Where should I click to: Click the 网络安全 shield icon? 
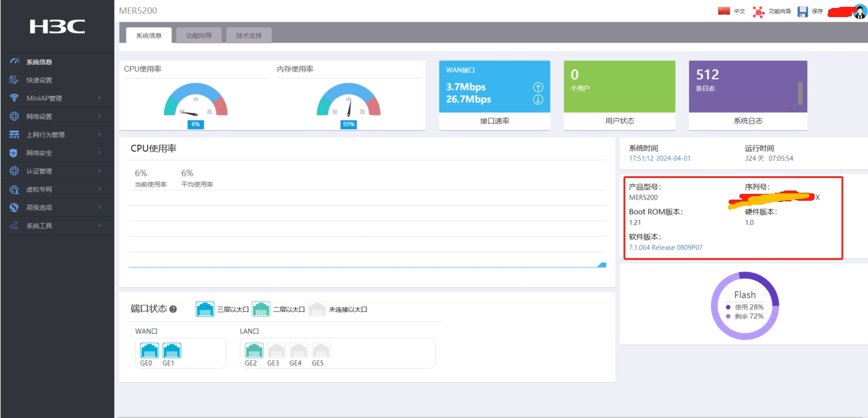point(15,153)
